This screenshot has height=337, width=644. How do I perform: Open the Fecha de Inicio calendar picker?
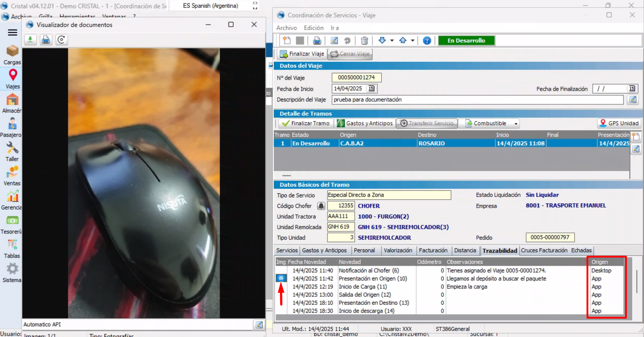tap(371, 89)
